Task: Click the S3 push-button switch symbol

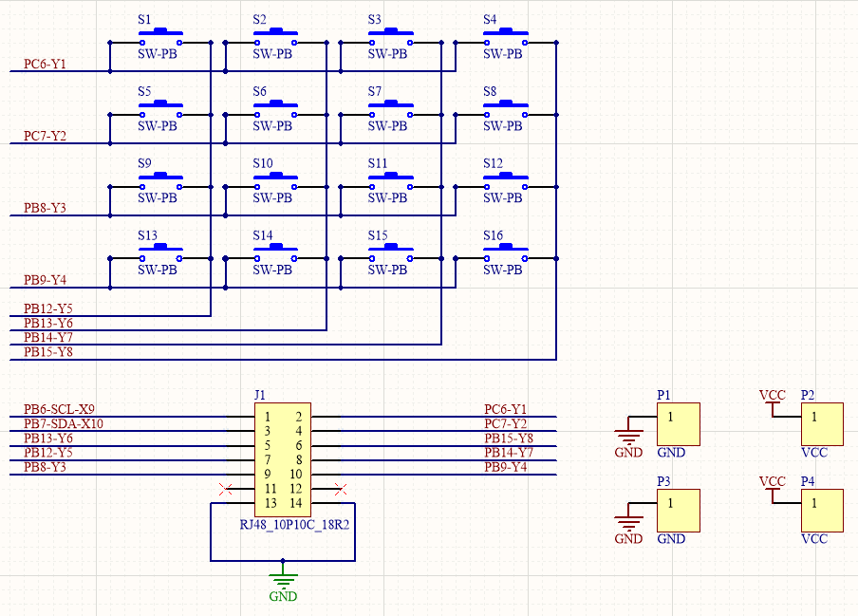Action: point(391,37)
